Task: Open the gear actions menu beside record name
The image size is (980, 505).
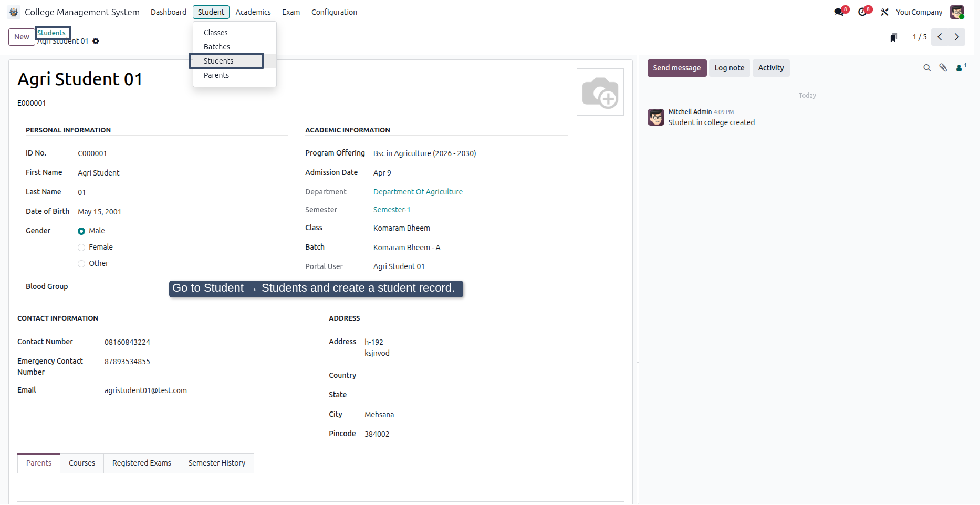Action: point(96,41)
